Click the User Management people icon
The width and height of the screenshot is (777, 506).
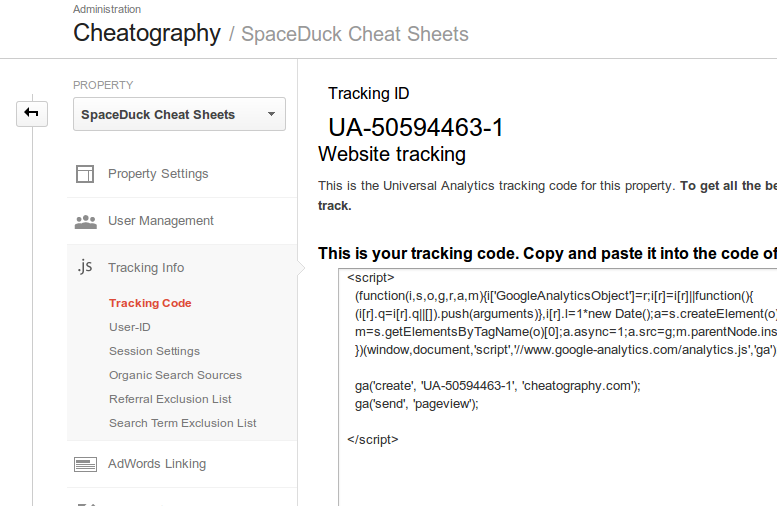(x=85, y=221)
